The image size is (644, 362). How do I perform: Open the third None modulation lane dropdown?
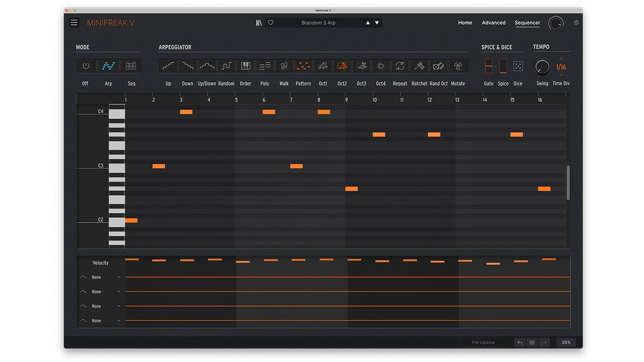click(106, 306)
